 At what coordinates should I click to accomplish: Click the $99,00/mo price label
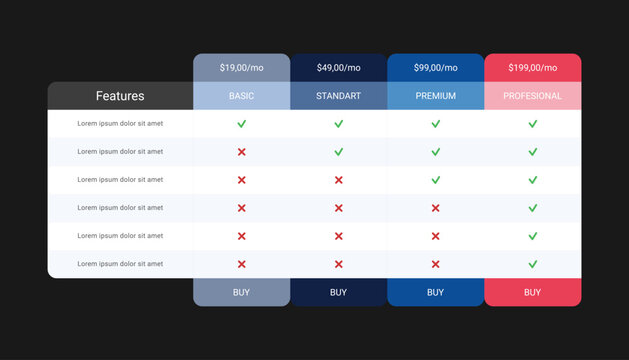point(436,68)
